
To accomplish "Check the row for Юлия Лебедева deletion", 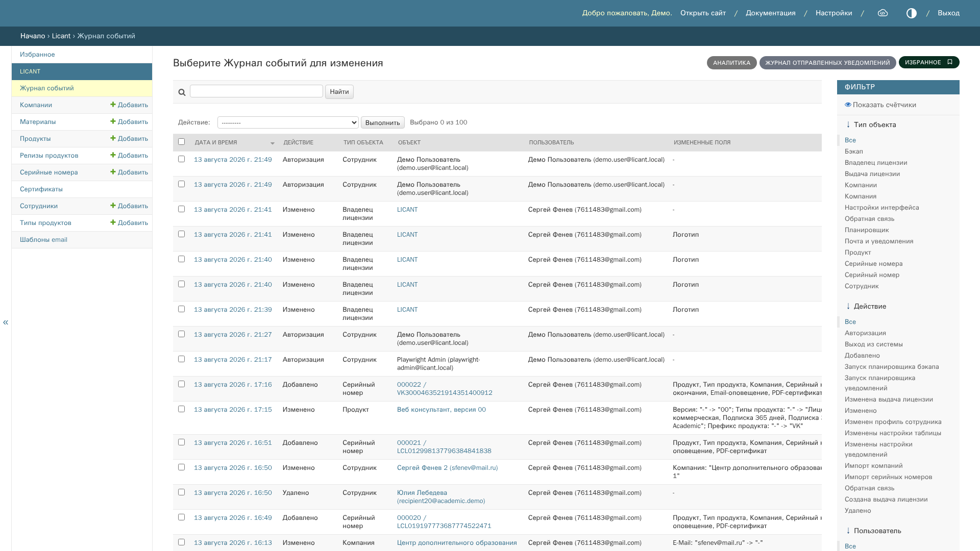I will tap(181, 492).
